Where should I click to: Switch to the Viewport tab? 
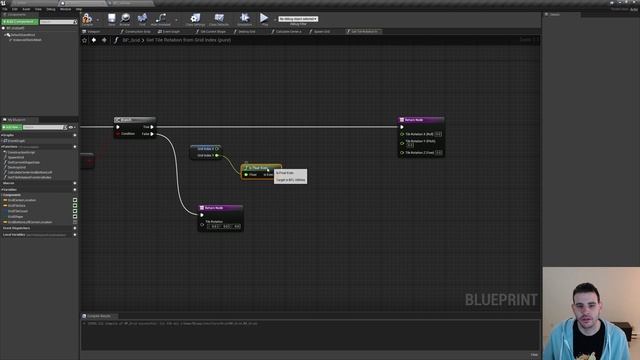point(92,31)
